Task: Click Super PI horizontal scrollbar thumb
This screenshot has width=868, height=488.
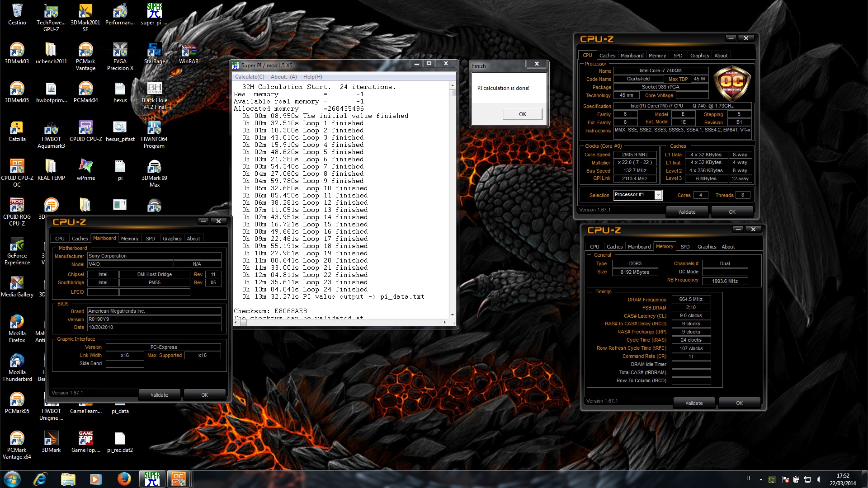Action: (243, 323)
